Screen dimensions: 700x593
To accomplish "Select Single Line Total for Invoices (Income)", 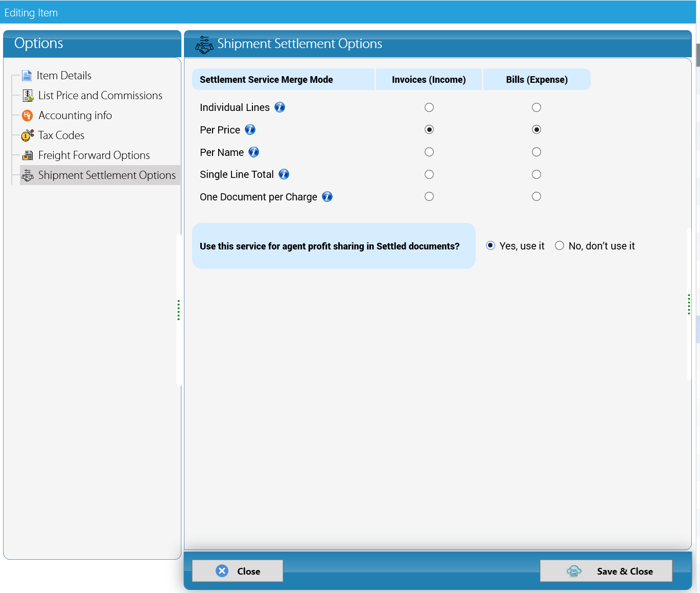I will coord(429,174).
